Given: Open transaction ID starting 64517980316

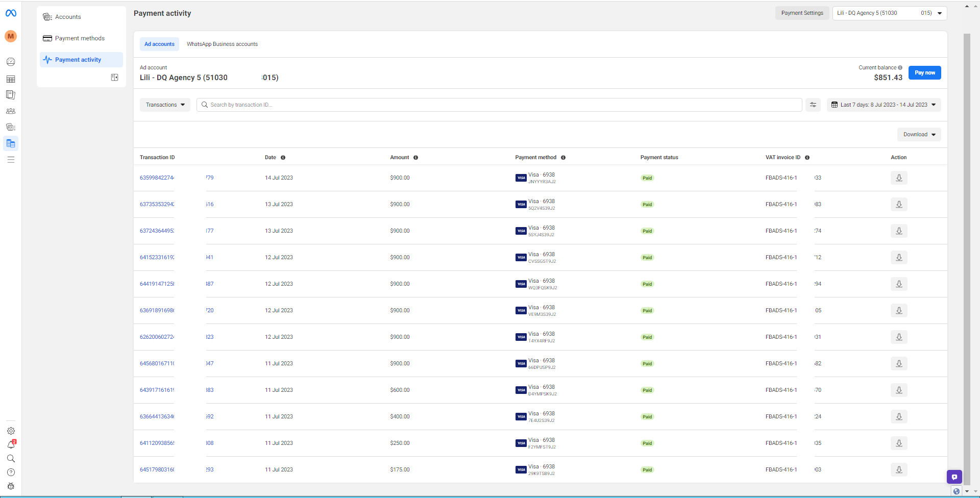Looking at the screenshot, I should (x=177, y=470).
